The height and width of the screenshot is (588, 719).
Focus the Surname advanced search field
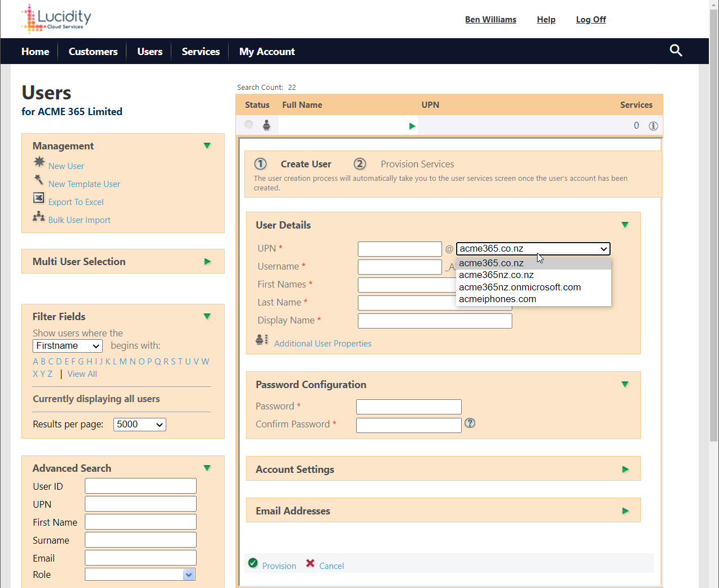140,540
